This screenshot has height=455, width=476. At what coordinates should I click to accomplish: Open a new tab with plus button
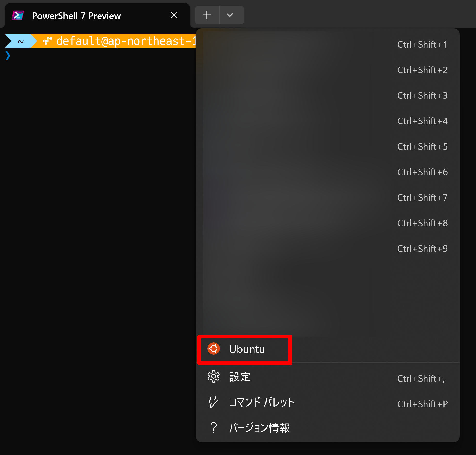pyautogui.click(x=207, y=15)
